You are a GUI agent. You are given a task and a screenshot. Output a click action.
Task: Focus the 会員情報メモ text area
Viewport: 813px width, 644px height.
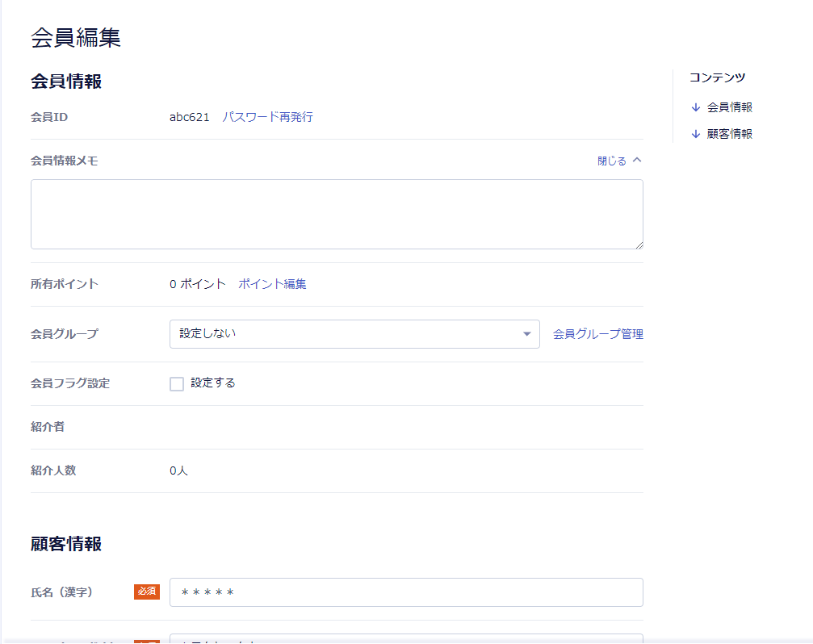[x=337, y=214]
